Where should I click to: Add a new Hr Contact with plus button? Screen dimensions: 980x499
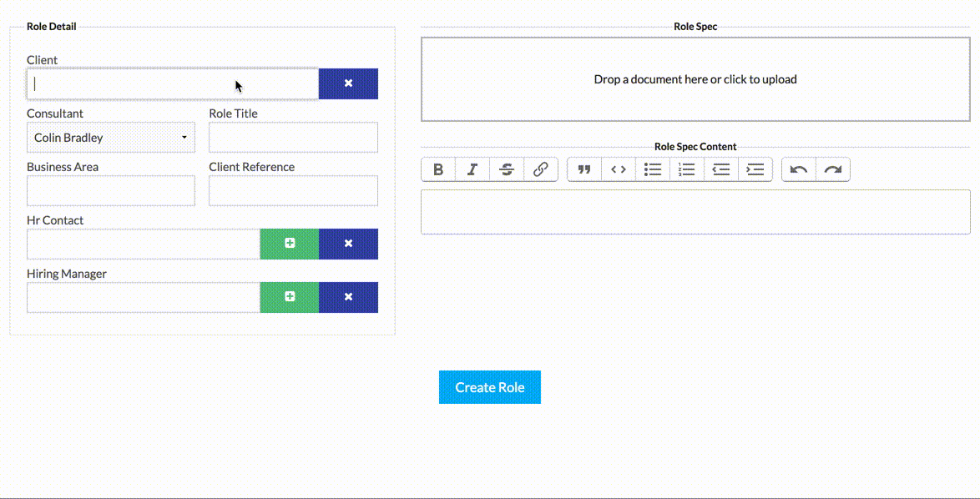click(x=290, y=244)
